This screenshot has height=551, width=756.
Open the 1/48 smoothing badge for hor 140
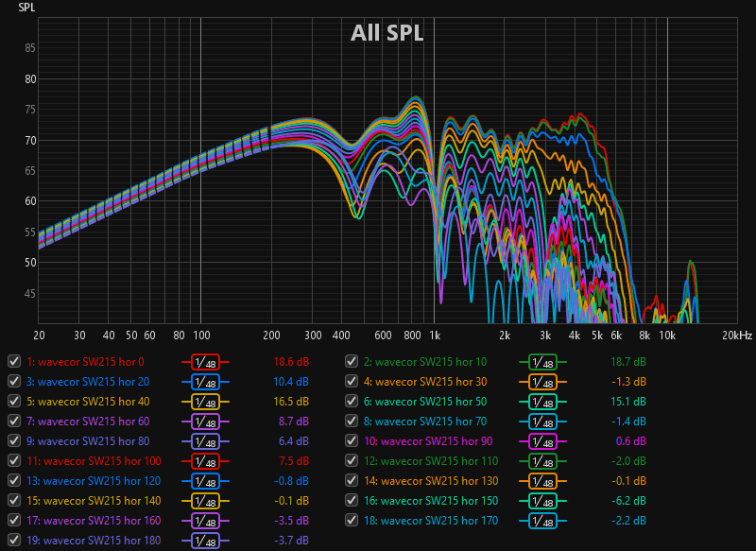tap(205, 501)
